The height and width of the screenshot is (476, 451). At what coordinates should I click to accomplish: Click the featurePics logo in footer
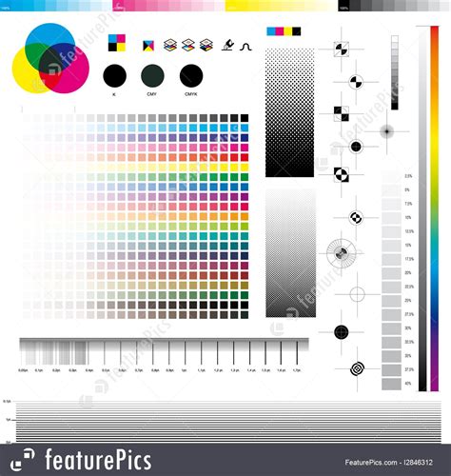tap(81, 460)
